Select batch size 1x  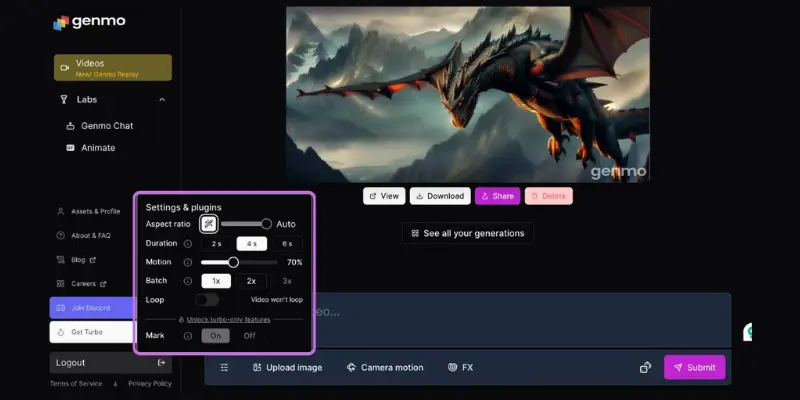click(x=216, y=281)
